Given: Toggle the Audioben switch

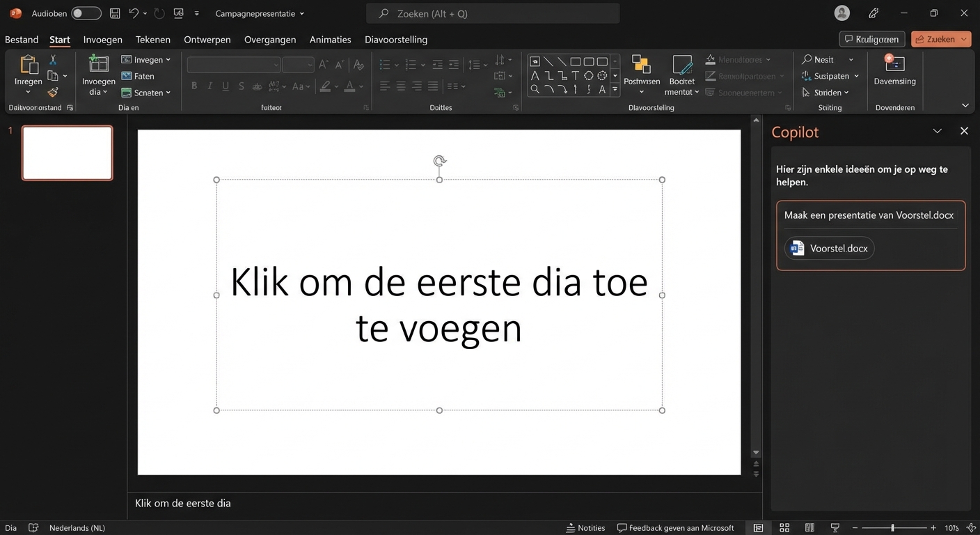Looking at the screenshot, I should (x=85, y=13).
